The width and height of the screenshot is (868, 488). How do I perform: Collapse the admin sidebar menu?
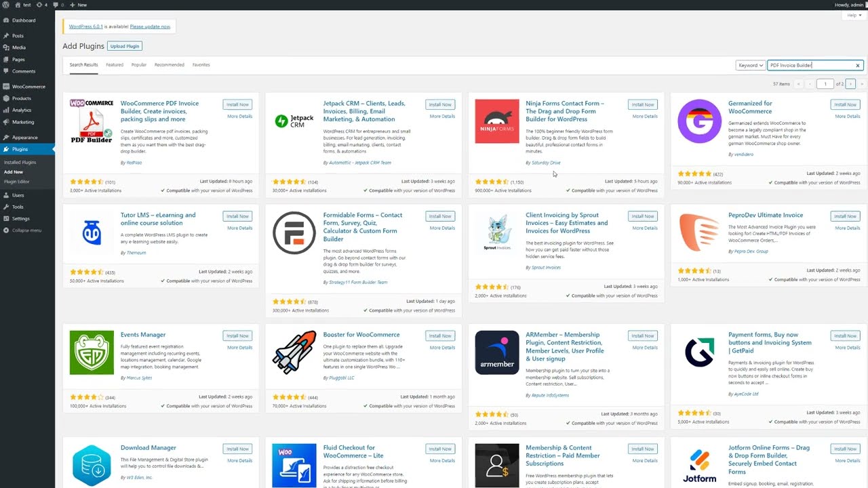(x=27, y=230)
